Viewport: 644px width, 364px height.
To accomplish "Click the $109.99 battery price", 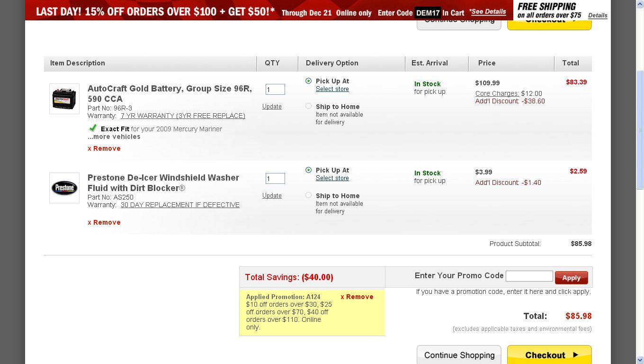I will point(488,83).
